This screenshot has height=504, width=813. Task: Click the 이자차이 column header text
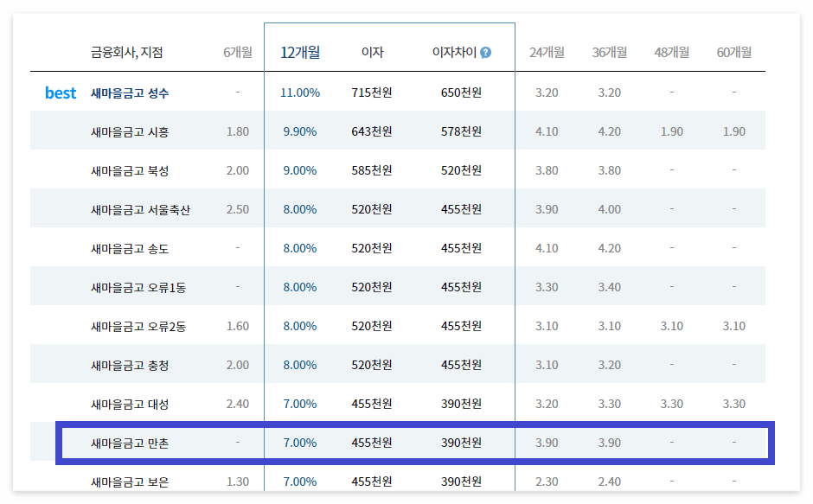coord(454,53)
